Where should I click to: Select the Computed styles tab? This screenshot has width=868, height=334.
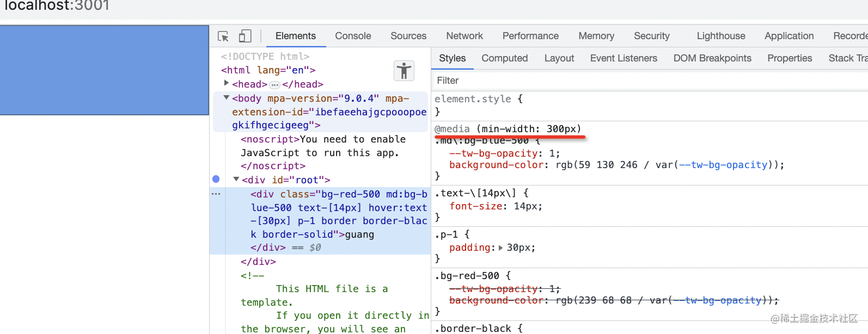505,58
